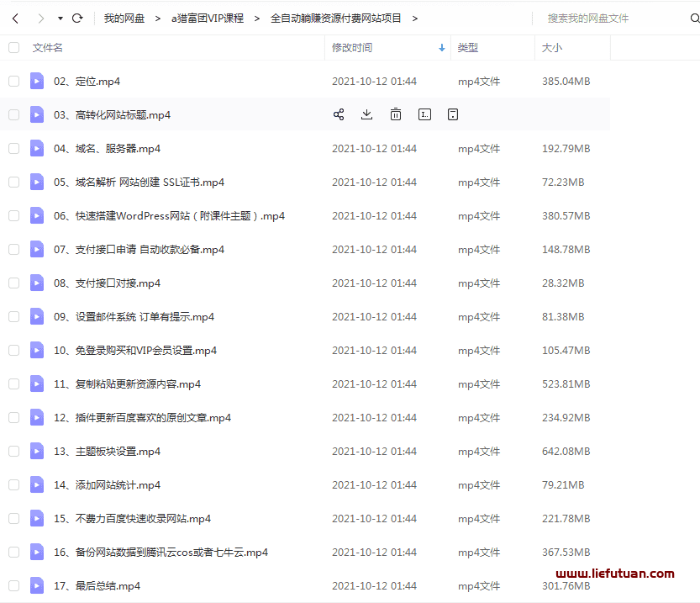The width and height of the screenshot is (700, 603).
Task: Open file name 15、不费力百度快速收录网站.mp4
Action: coord(132,519)
